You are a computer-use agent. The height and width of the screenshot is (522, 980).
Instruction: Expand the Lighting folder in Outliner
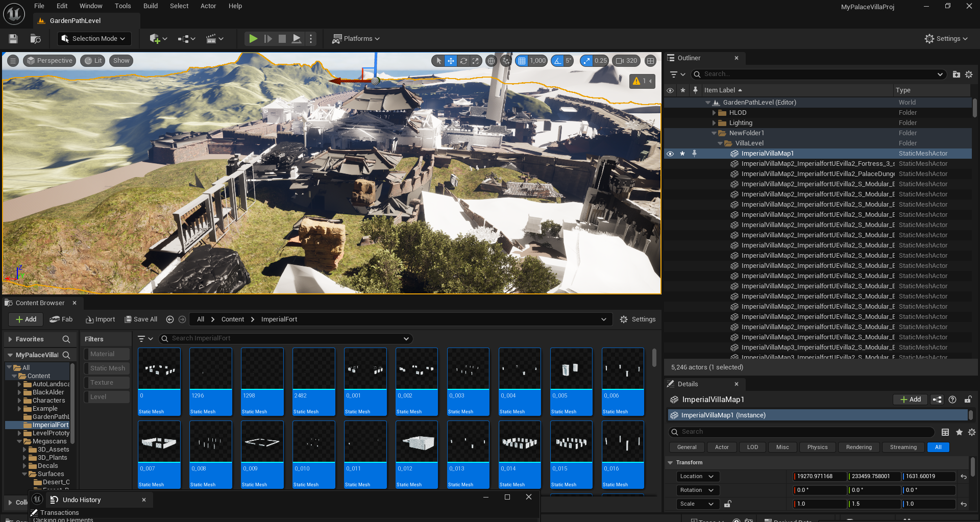click(x=714, y=123)
